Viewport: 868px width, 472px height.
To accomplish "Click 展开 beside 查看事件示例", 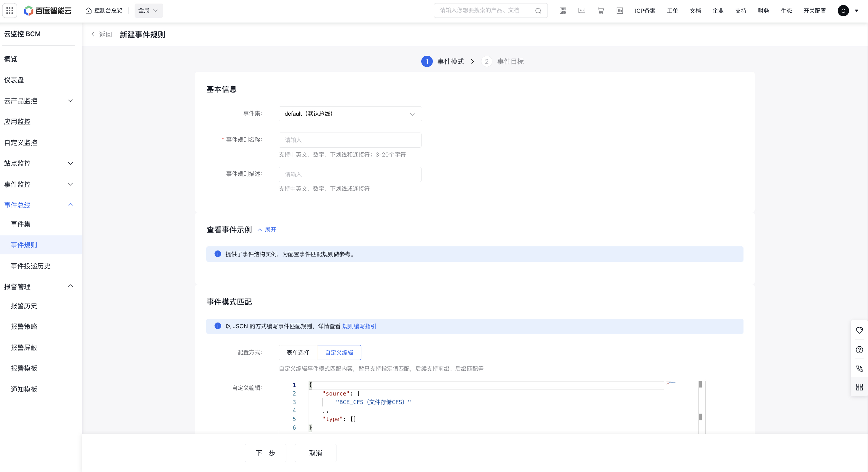I will [267, 230].
